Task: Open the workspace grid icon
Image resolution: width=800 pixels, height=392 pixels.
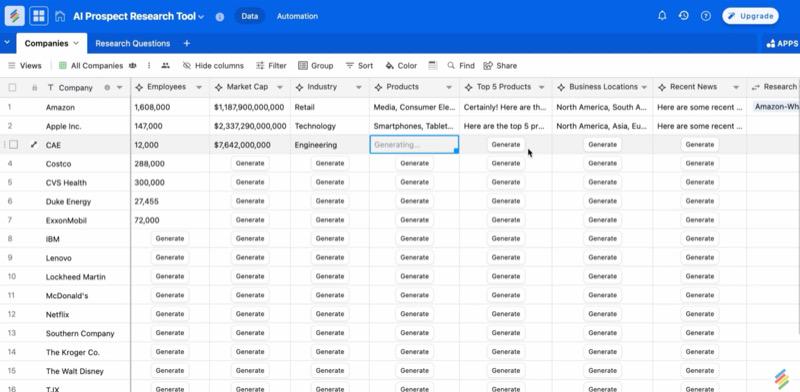Action: (x=39, y=16)
